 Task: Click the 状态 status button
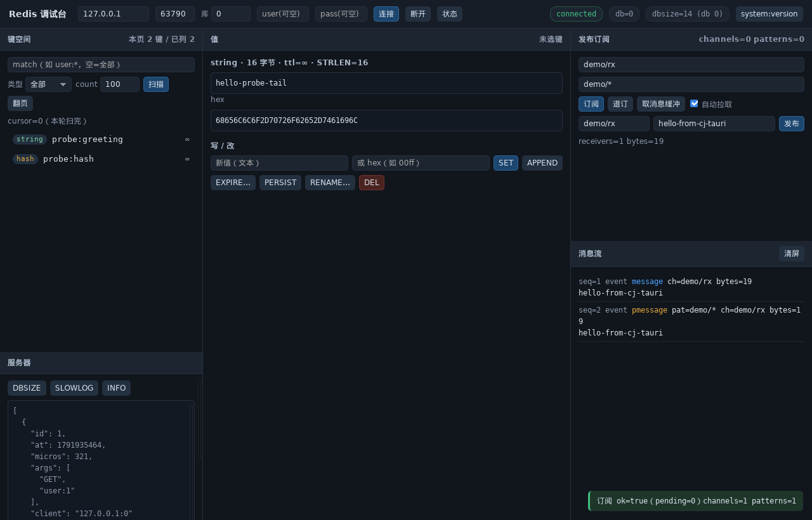450,14
